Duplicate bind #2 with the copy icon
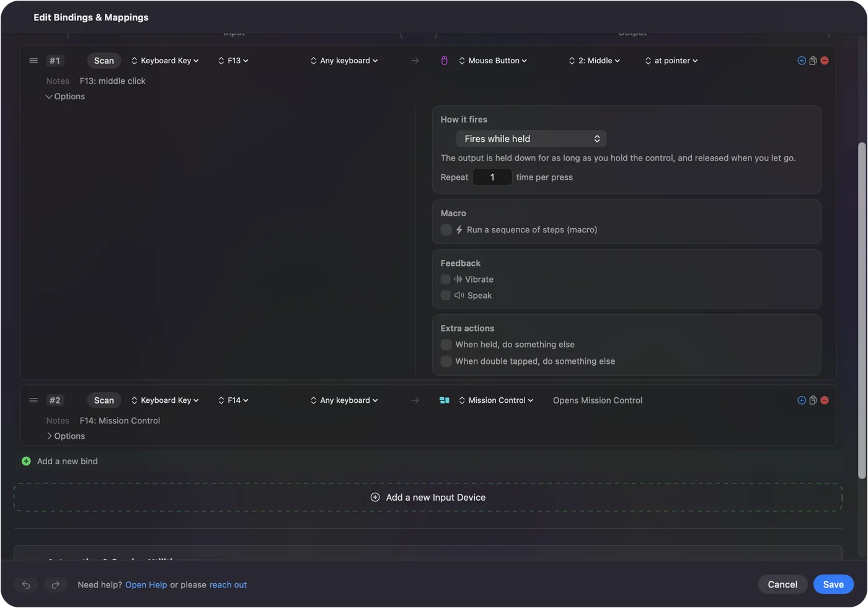 coord(813,400)
